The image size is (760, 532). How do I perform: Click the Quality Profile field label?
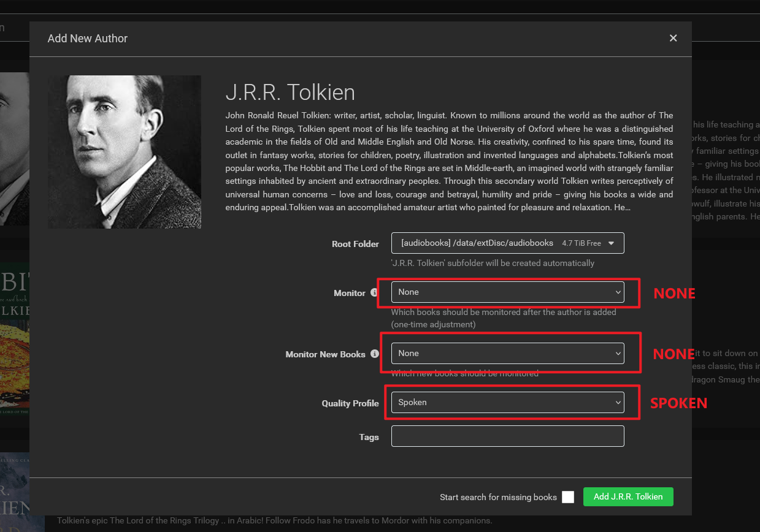pos(350,403)
